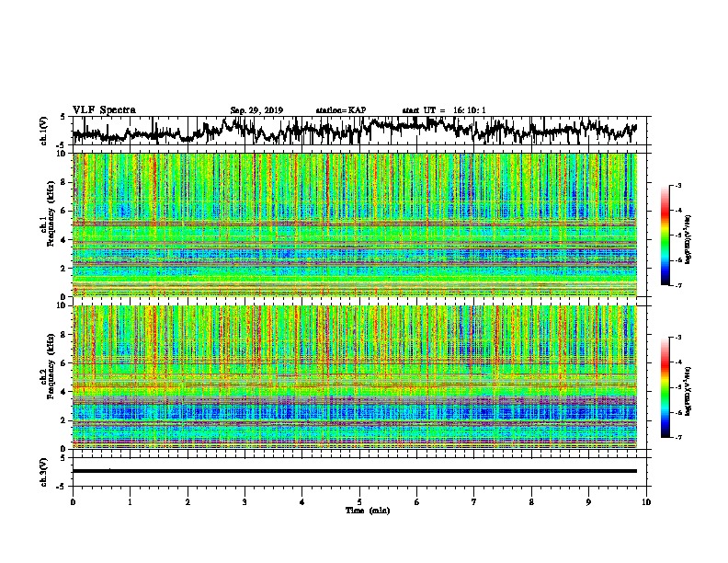Click the ch.1 spectrogram panel
Image resolution: width=728 pixels, height=563 pixels.
[355, 224]
